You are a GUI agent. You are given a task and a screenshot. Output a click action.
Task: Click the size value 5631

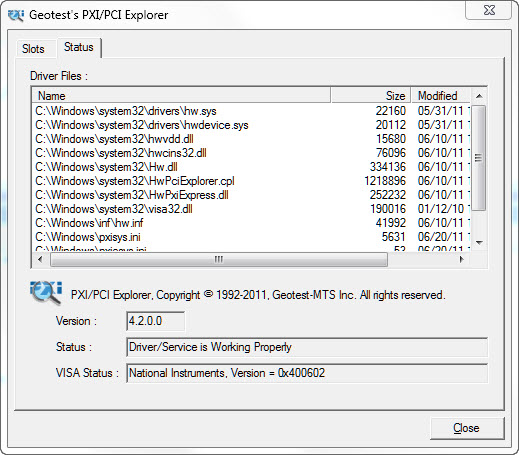[394, 237]
